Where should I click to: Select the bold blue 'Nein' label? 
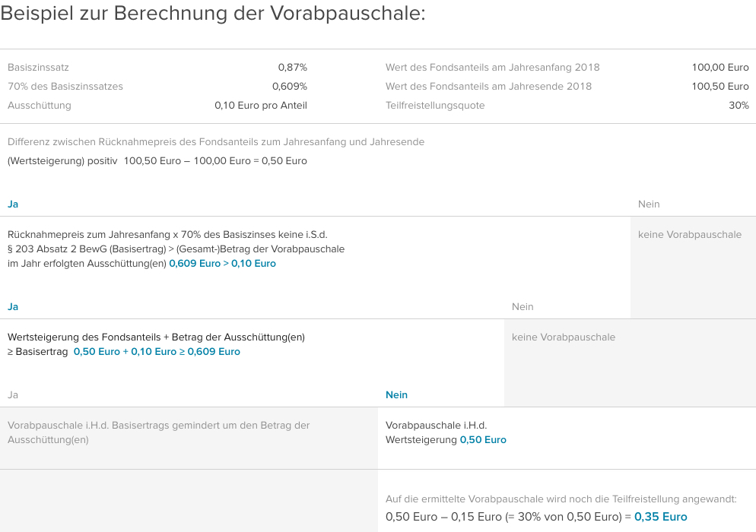[x=396, y=395]
